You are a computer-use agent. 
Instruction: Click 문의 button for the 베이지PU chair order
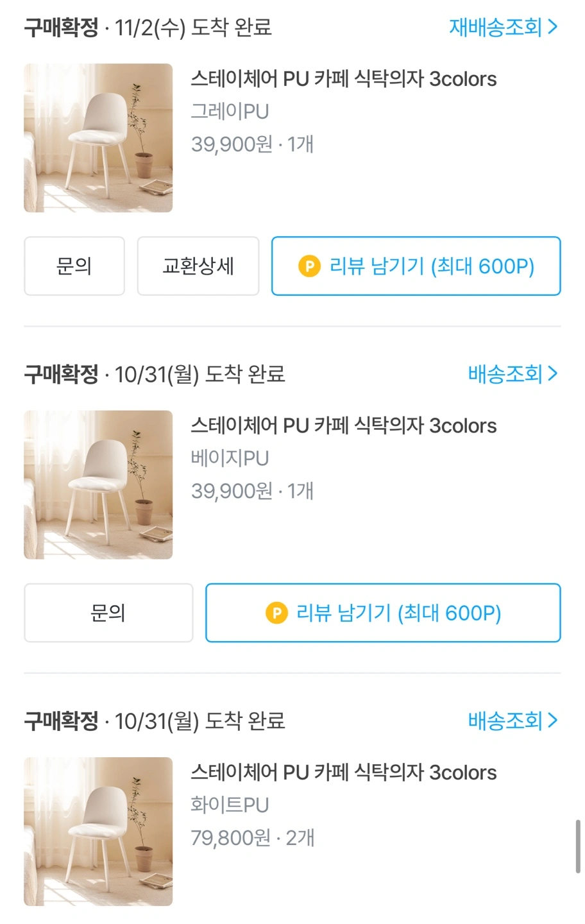tap(108, 613)
